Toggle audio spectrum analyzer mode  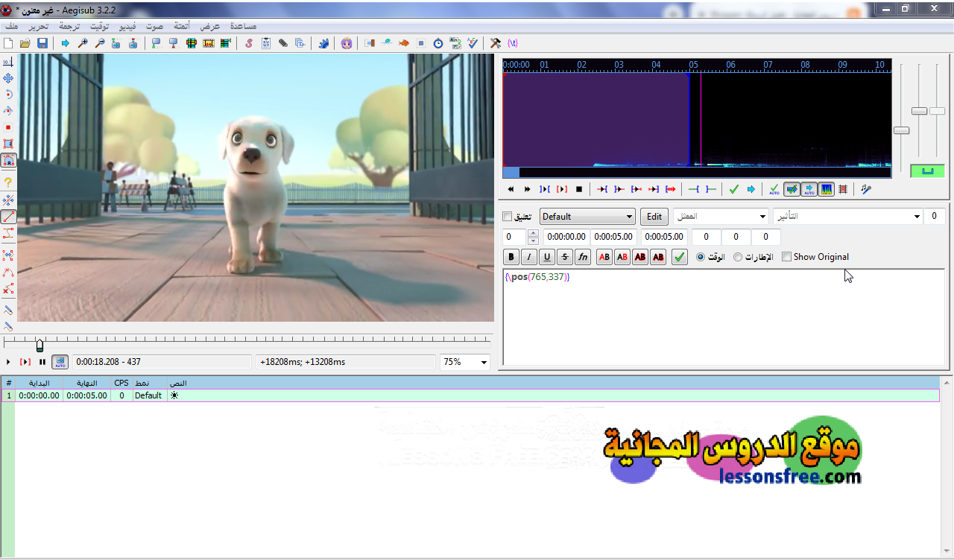(826, 189)
